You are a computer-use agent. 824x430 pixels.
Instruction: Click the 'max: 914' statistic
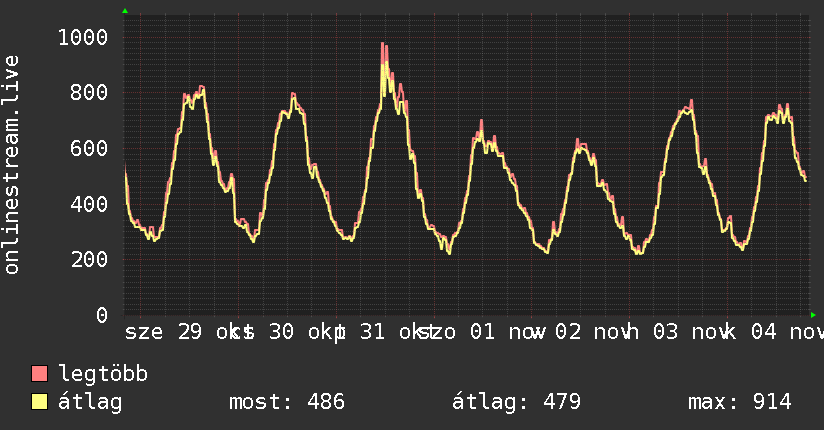click(x=739, y=402)
